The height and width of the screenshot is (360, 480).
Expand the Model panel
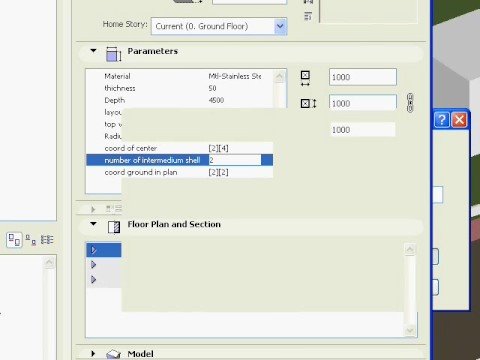click(x=93, y=353)
